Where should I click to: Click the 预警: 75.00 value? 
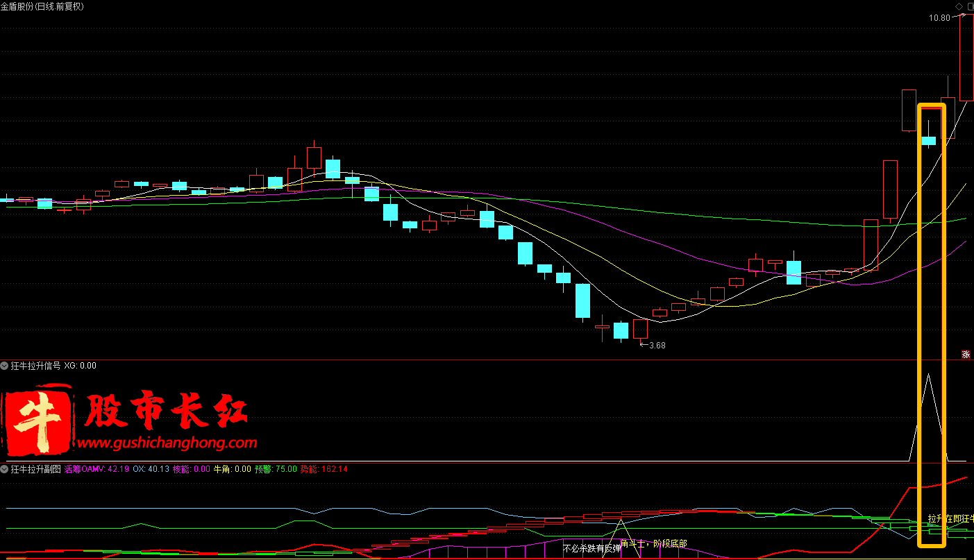coord(276,469)
